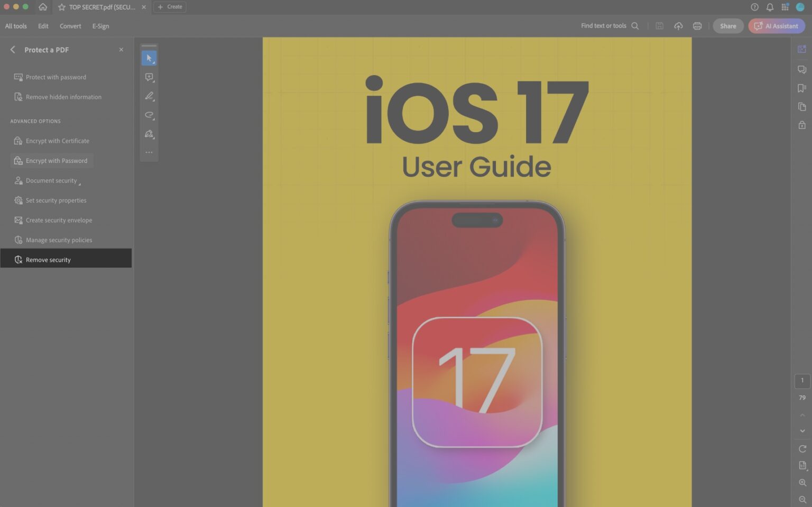Expand the Document security submenu
The width and height of the screenshot is (812, 507).
[x=50, y=180]
